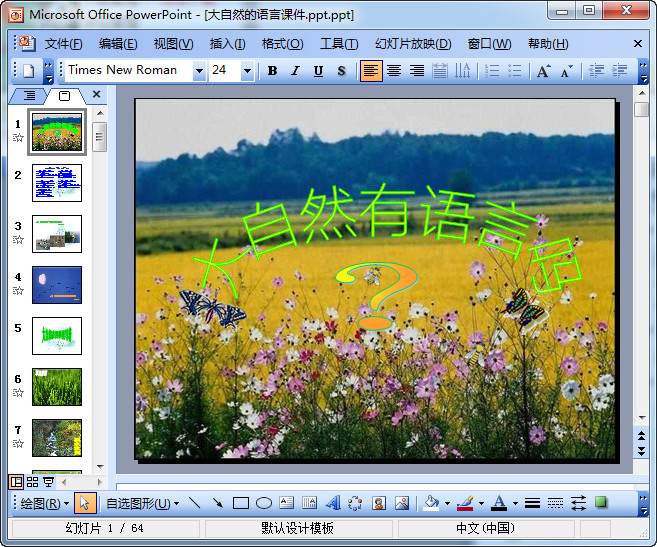
Task: Open the 编辑(E) menu
Action: (118, 44)
